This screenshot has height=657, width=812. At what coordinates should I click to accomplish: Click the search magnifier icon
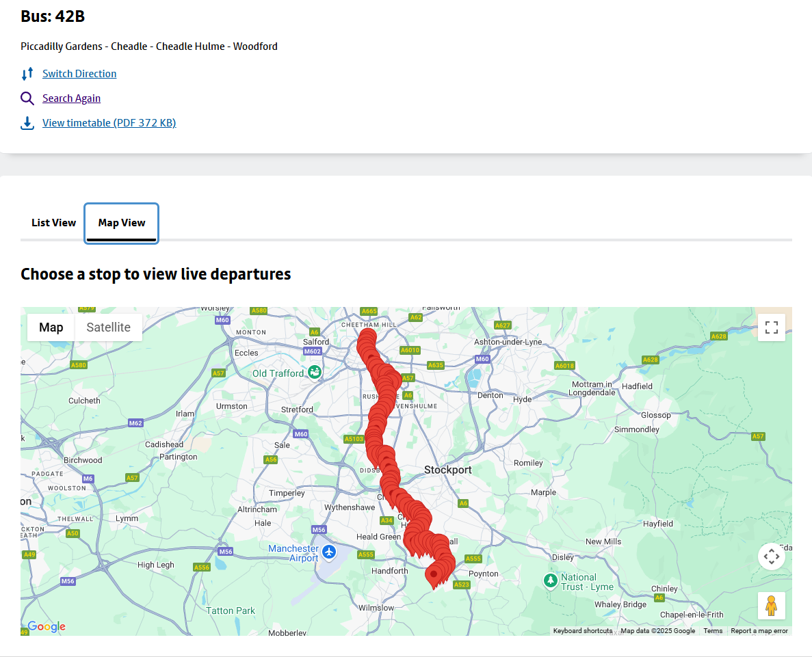point(27,98)
